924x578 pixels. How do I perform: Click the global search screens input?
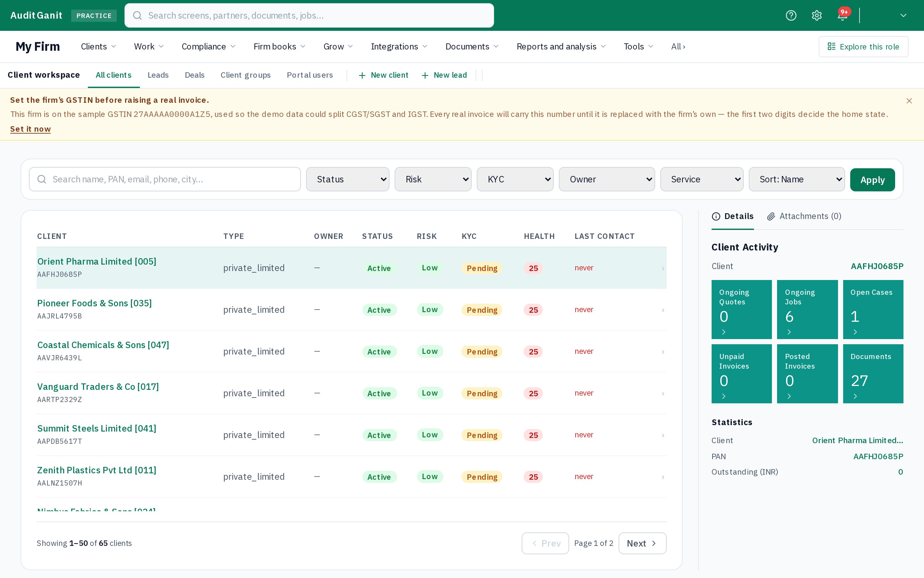(x=309, y=15)
